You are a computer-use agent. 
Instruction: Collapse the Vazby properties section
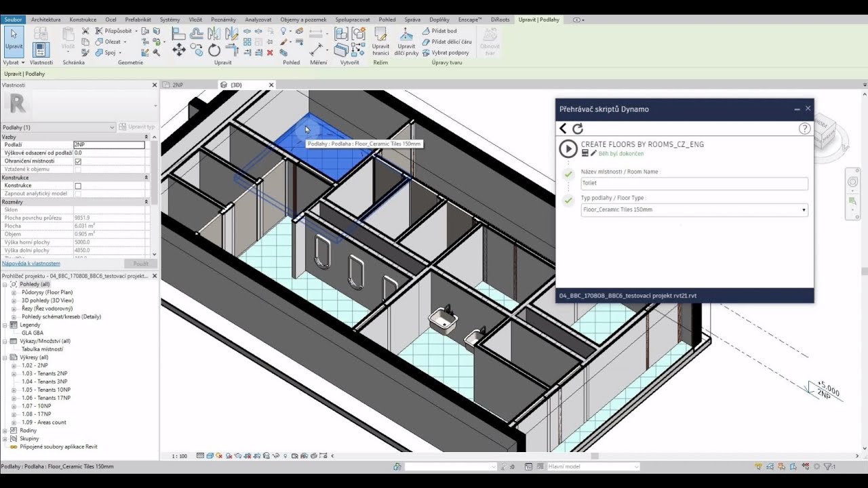[x=146, y=137]
